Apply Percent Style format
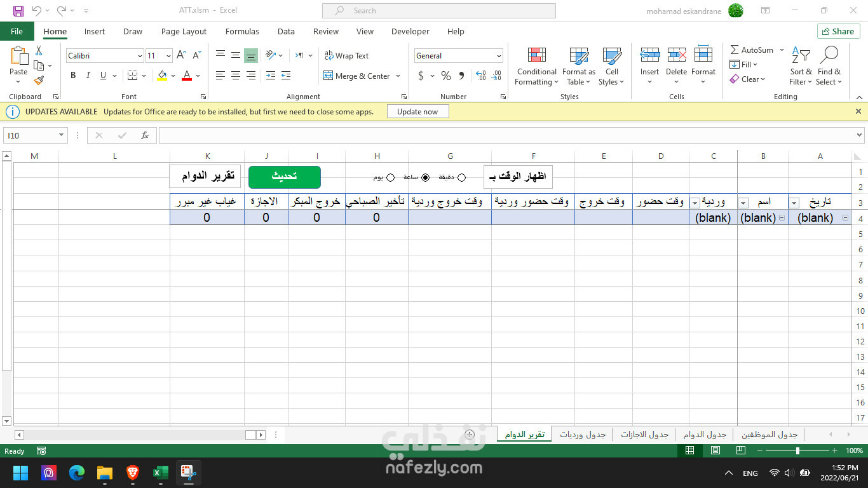 [446, 76]
